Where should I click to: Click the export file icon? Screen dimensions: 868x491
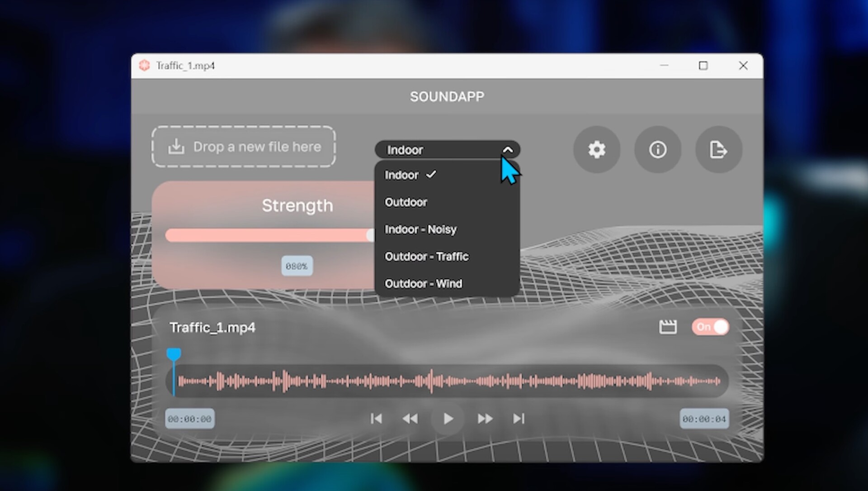pyautogui.click(x=718, y=149)
